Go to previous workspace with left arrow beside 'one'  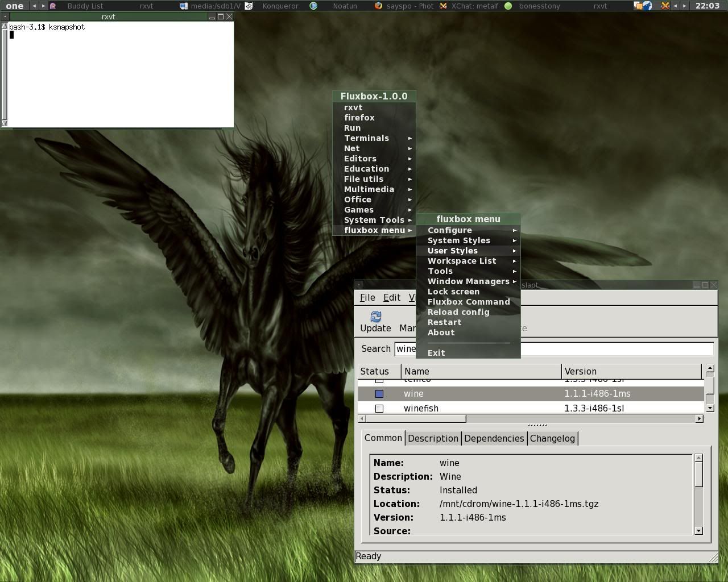tap(34, 6)
